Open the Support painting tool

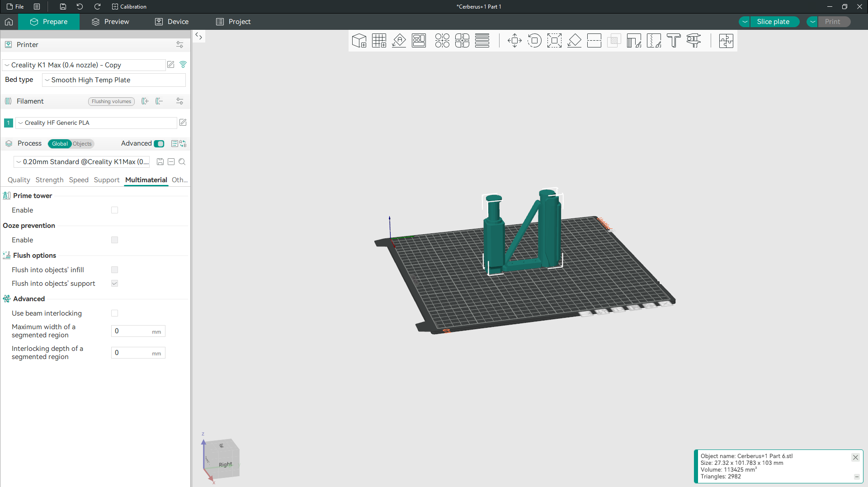click(x=634, y=41)
